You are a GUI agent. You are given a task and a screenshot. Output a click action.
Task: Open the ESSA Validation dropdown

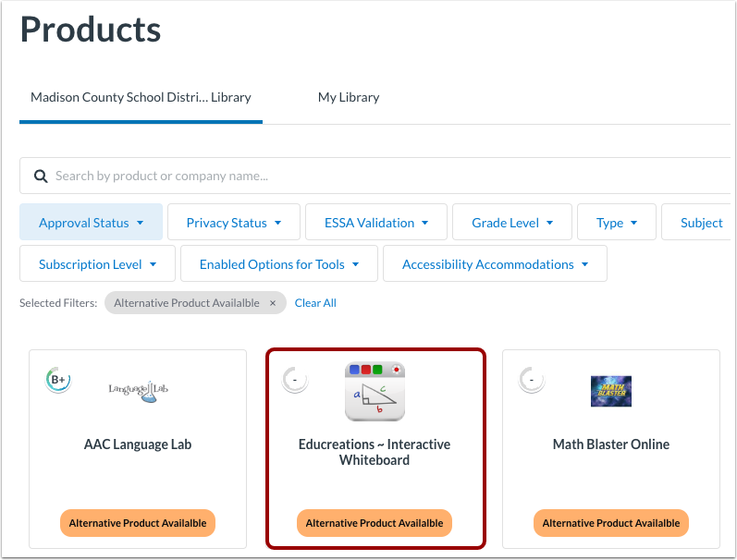[376, 222]
